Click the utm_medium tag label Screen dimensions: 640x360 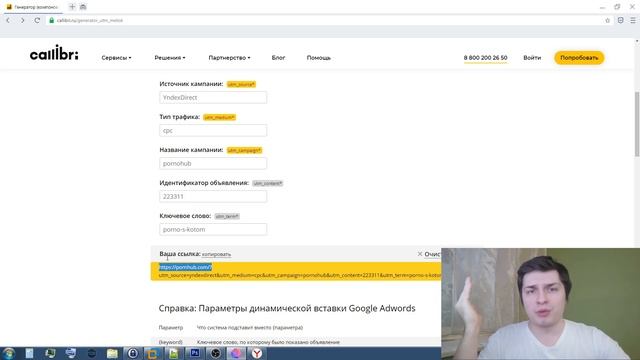coord(220,117)
